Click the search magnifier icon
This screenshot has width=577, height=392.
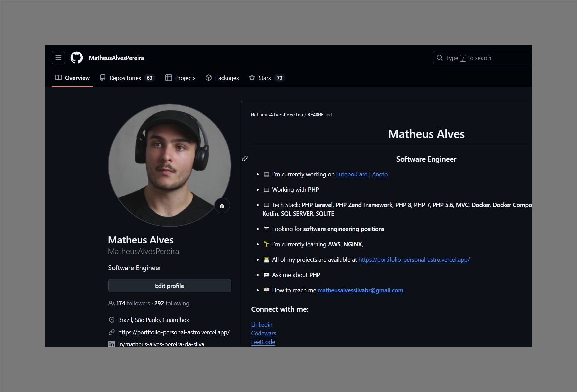(x=440, y=58)
